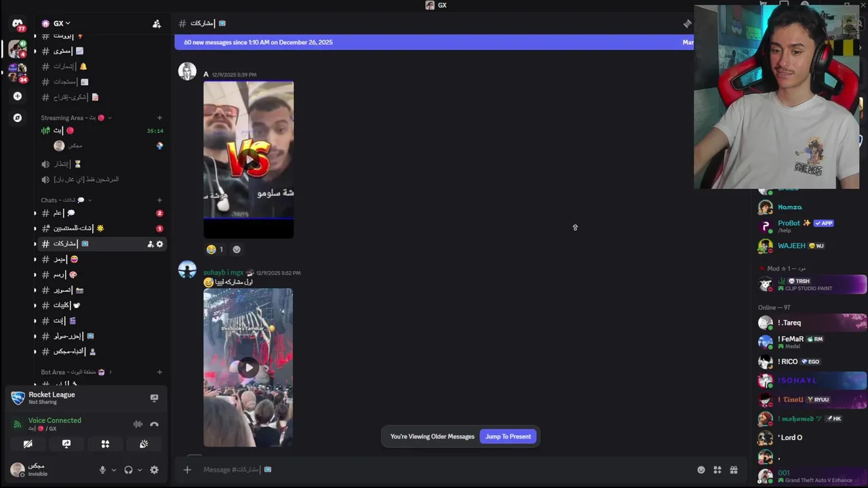Open soundboard button in voice panel
The height and width of the screenshot is (488, 868).
tap(144, 444)
